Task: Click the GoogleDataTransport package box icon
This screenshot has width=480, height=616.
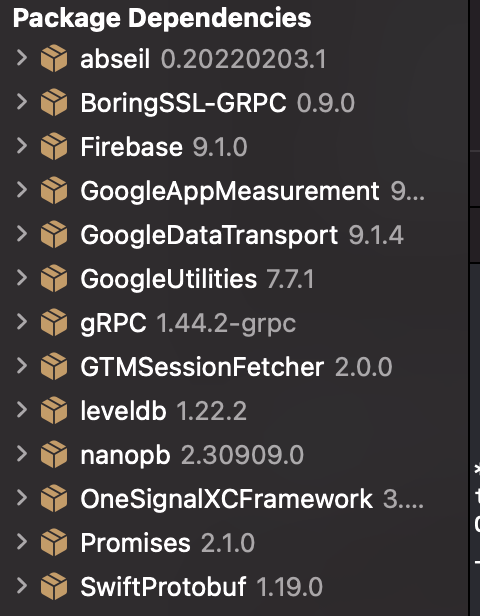Action: pos(54,235)
